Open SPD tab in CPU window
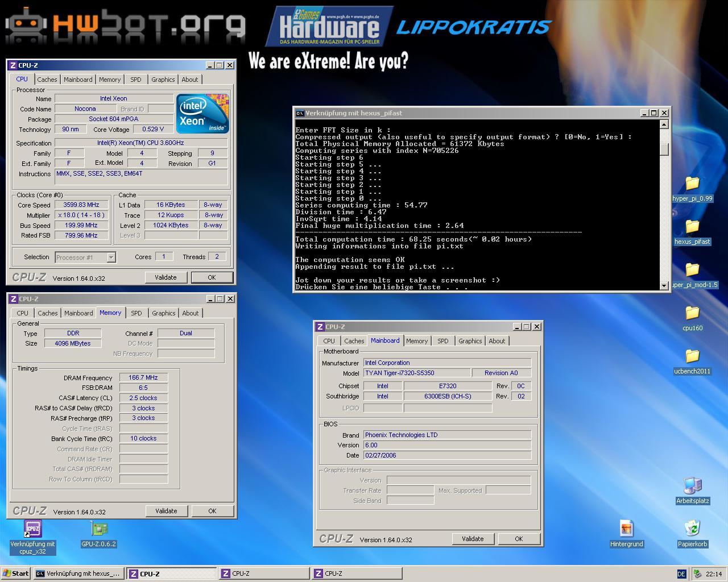 (136, 80)
